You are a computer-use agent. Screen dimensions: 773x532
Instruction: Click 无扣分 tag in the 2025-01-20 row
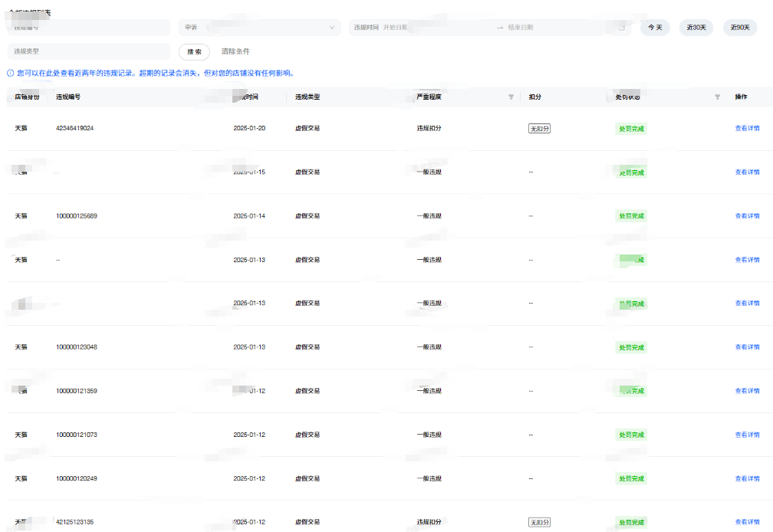tap(539, 129)
